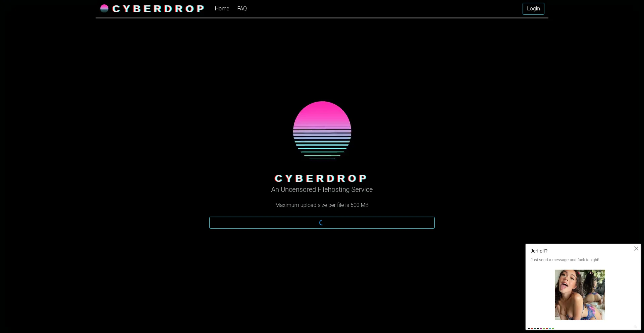This screenshot has height=333, width=644.
Task: Click the CYBERDROP brand text in navbar
Action: coord(158,9)
